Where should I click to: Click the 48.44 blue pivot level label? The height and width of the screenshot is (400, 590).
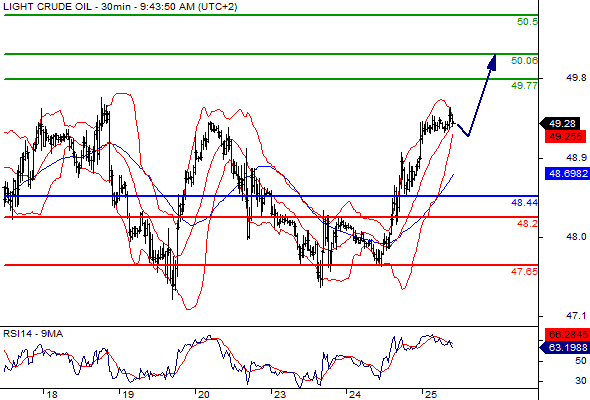click(524, 203)
